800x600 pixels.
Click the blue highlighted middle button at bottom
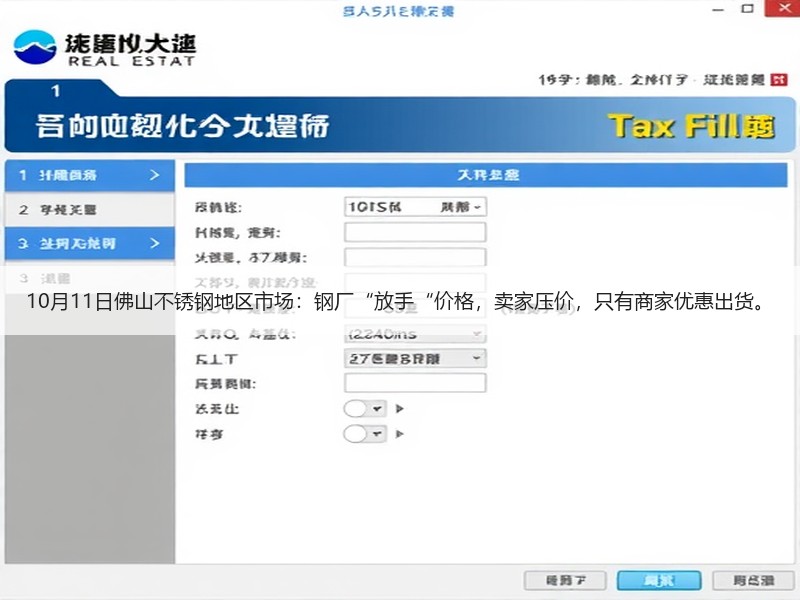[659, 581]
